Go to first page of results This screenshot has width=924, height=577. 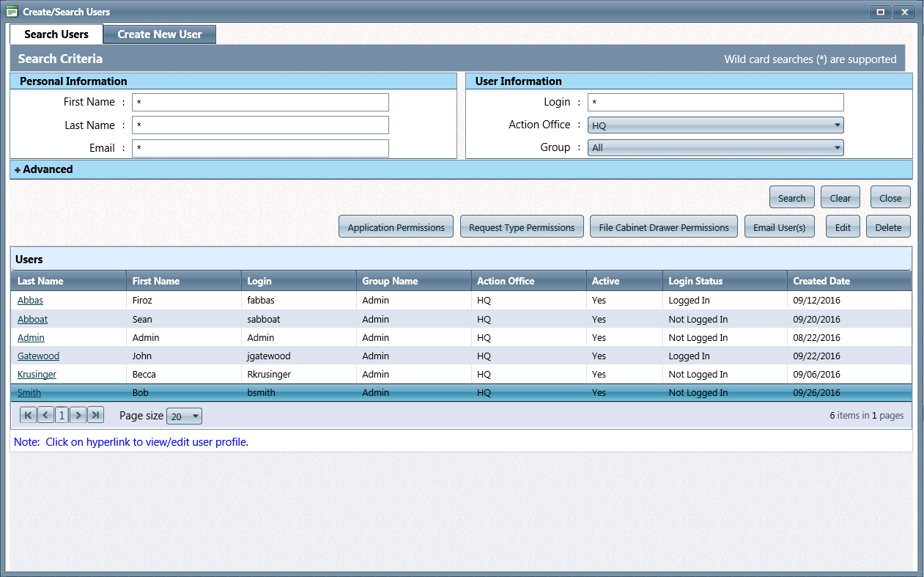coord(28,415)
